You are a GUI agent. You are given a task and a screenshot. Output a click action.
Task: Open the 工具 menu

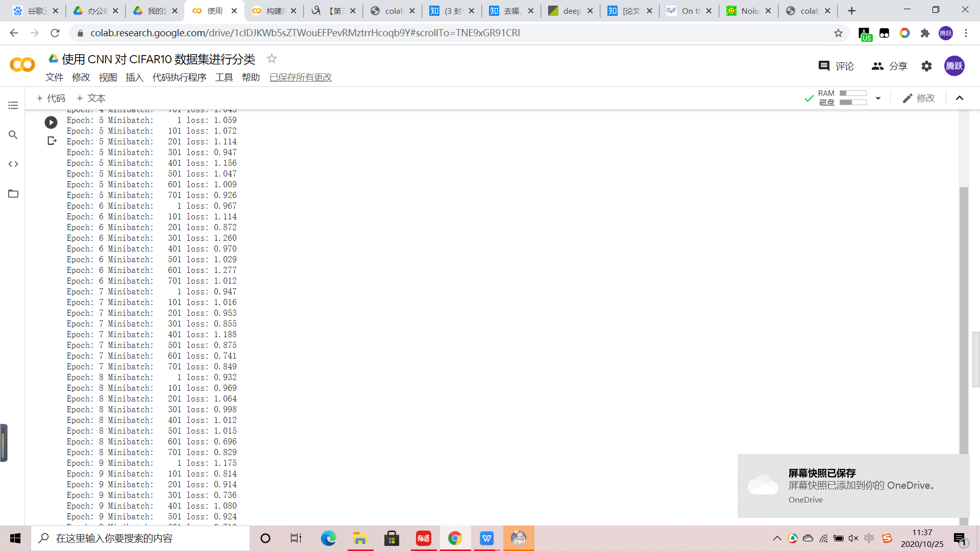(x=224, y=78)
